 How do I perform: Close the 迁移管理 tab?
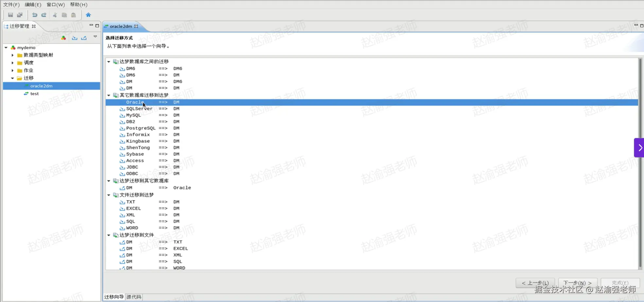click(34, 26)
